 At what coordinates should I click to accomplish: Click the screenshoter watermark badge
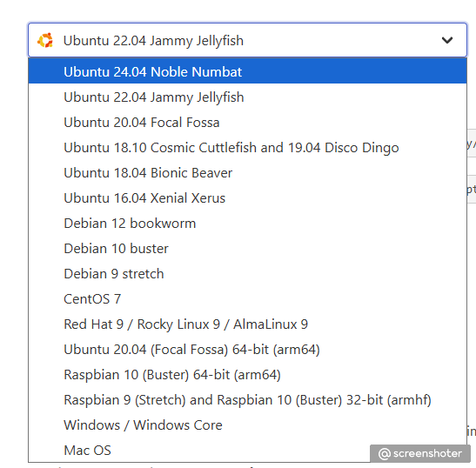(x=420, y=453)
